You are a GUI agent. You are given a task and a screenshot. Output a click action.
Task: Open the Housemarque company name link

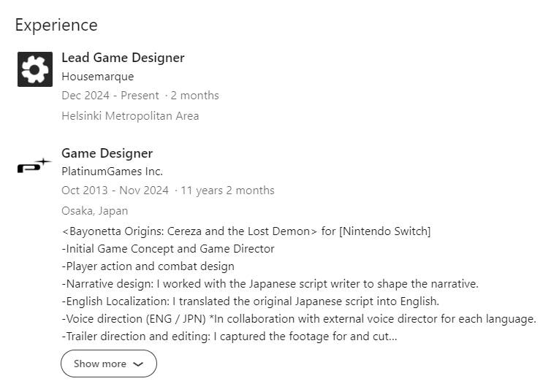click(98, 77)
